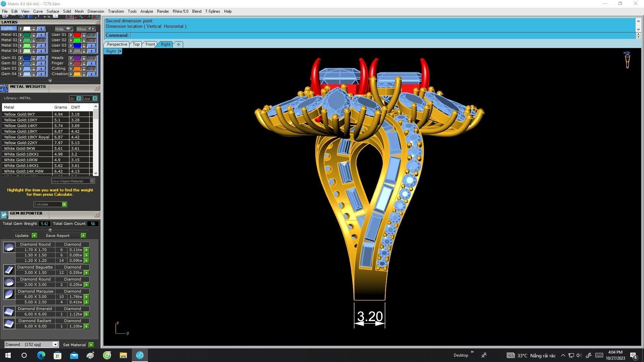Switch to the Perspective viewport tab

[117, 44]
